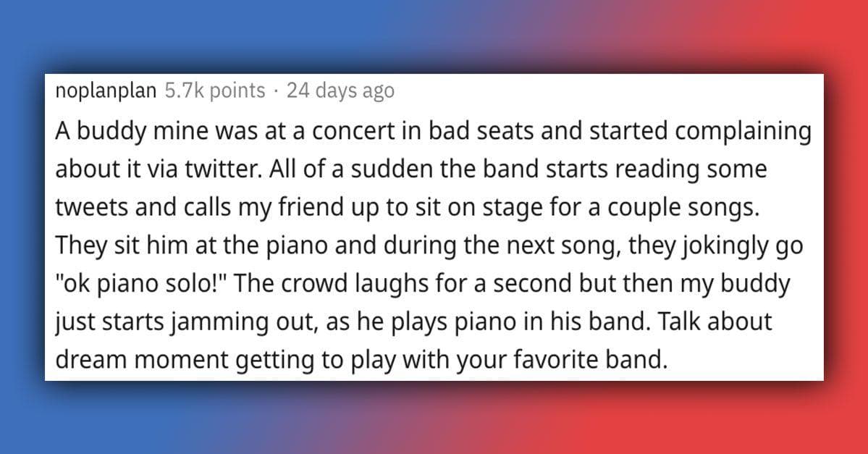
Task: Open the 24 days ago timestamp permalink
Action: 340,91
